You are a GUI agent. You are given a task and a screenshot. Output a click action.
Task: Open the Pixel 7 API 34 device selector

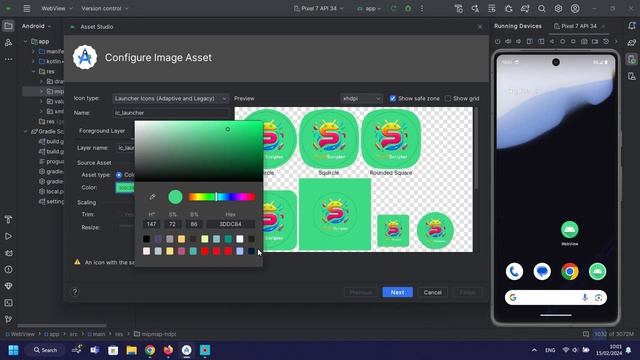[318, 9]
